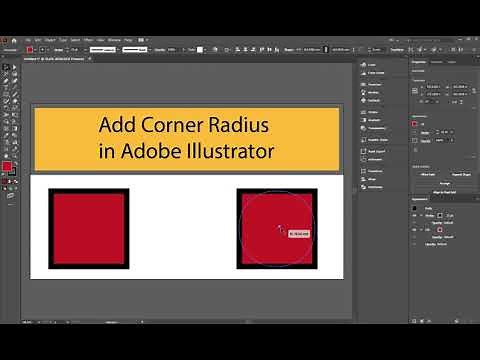This screenshot has height=360, width=480.
Task: Click the Arrange quick action button
Action: 445,183
